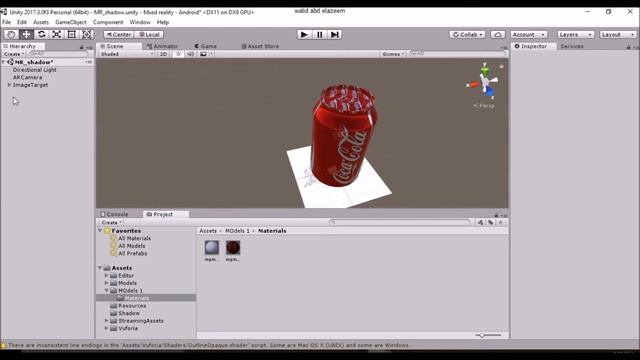
Task: Collapse the Assets folder tree
Action: click(100, 268)
